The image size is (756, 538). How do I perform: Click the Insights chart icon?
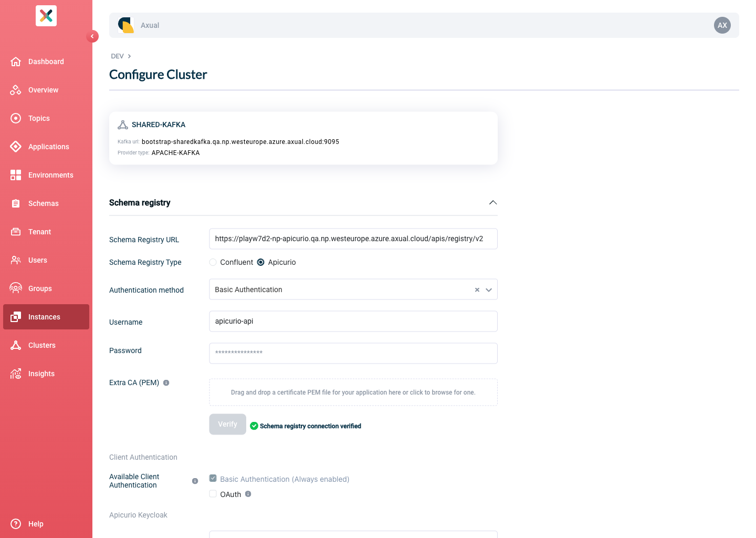16,374
